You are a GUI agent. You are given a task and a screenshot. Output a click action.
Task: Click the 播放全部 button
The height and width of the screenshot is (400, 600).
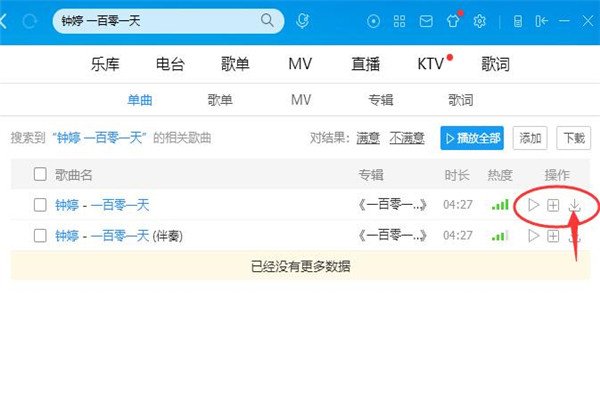tap(472, 138)
